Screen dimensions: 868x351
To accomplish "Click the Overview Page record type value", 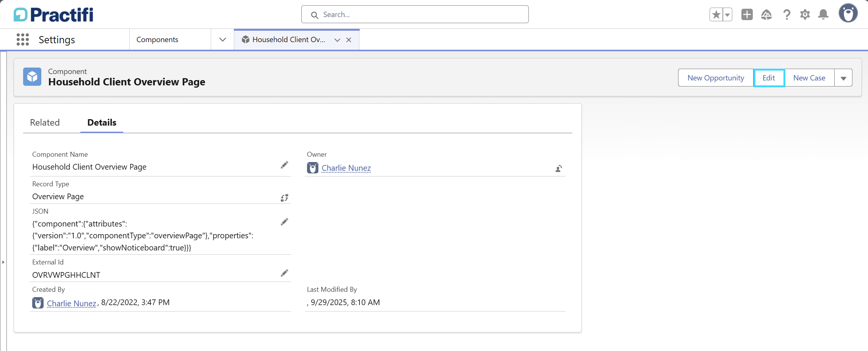I will click(x=58, y=197).
